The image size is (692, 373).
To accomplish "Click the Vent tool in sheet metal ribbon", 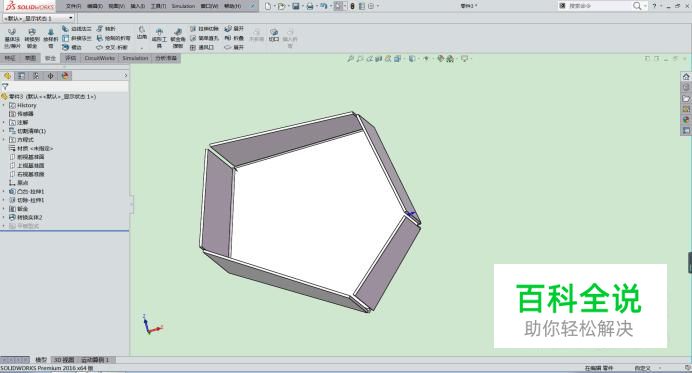I will tap(202, 47).
